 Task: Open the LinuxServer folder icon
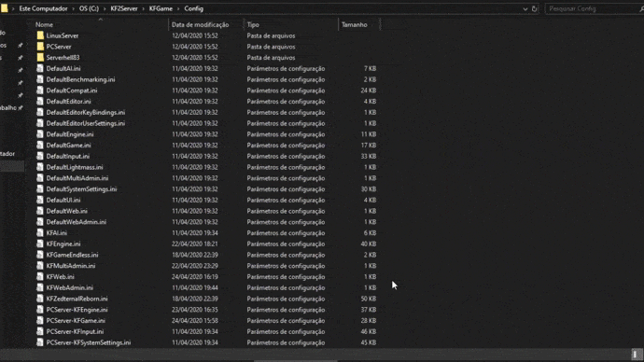[40, 35]
